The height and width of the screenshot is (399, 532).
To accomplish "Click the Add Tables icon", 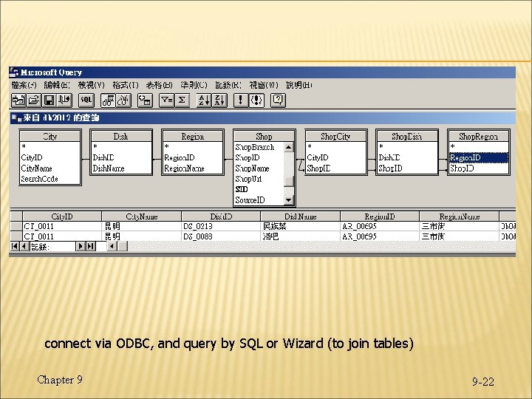I will pos(145,100).
